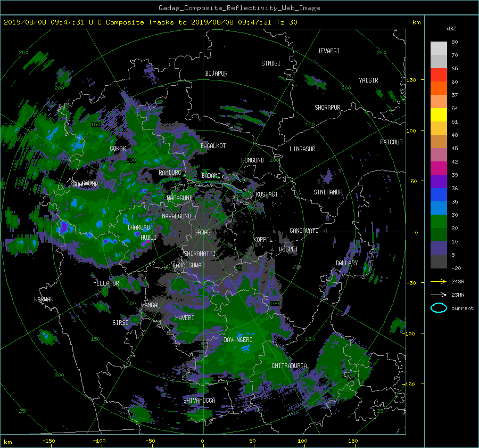Select the SINDHANUR label

pos(328,192)
